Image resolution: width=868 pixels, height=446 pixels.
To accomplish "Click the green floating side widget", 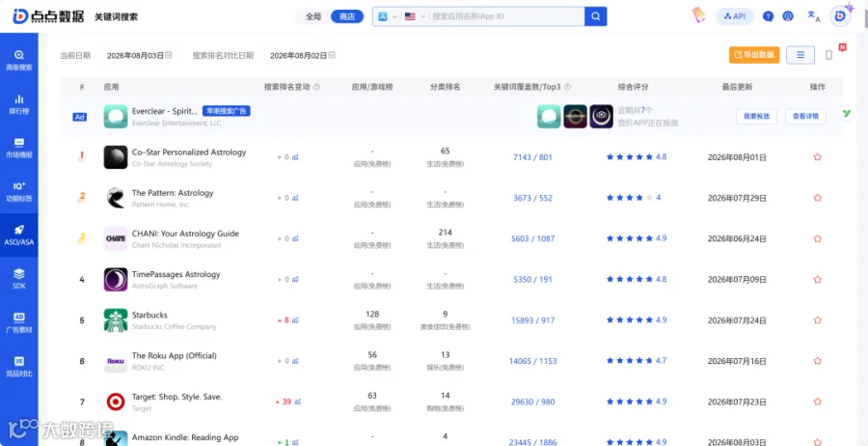I will pos(847,113).
